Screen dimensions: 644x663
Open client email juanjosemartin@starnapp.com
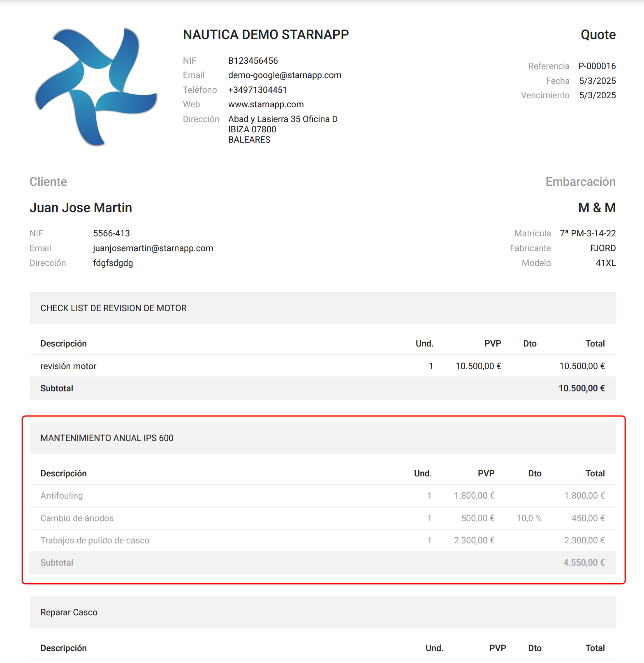pyautogui.click(x=153, y=248)
